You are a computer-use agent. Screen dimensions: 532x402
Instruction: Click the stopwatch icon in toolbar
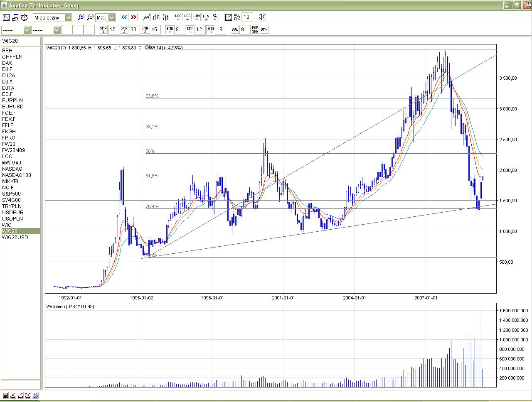tap(25, 17)
